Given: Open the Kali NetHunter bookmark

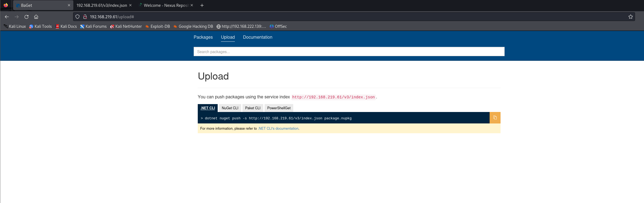Looking at the screenshot, I should [x=126, y=26].
